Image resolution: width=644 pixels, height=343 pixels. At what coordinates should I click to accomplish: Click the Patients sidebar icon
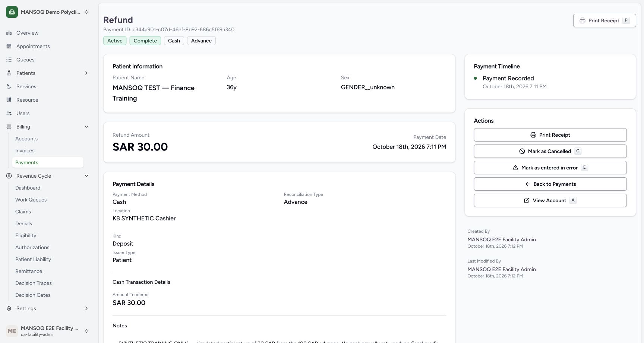(9, 73)
